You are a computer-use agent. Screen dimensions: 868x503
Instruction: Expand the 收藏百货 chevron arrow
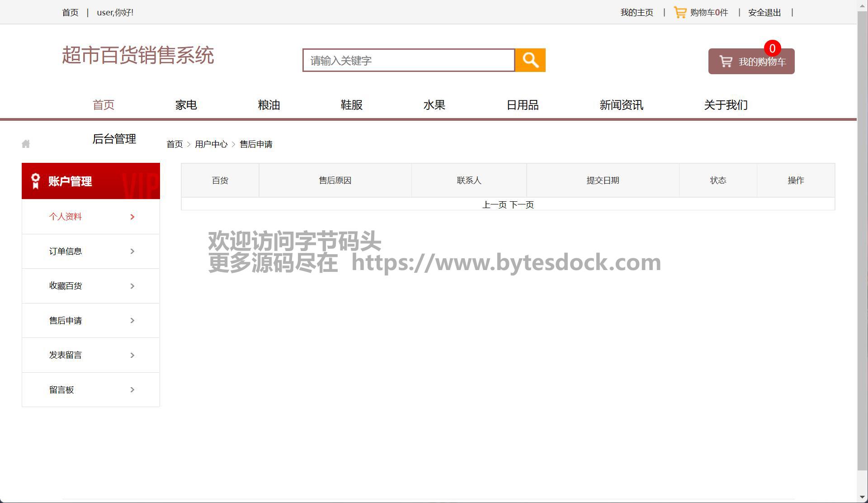coord(132,286)
